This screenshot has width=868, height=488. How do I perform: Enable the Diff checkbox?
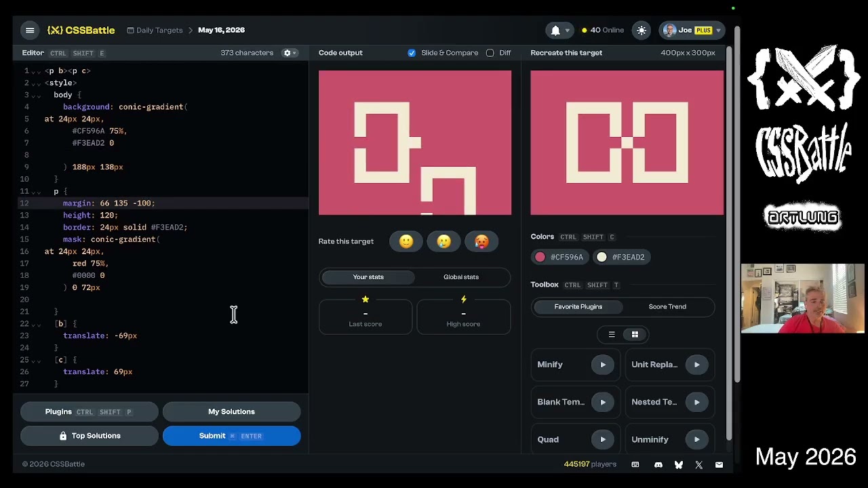490,53
